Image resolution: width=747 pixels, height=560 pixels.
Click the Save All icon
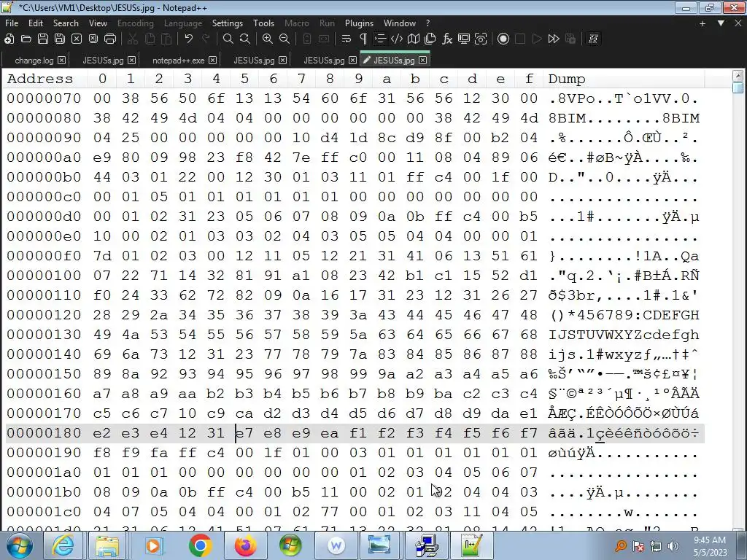coord(60,39)
